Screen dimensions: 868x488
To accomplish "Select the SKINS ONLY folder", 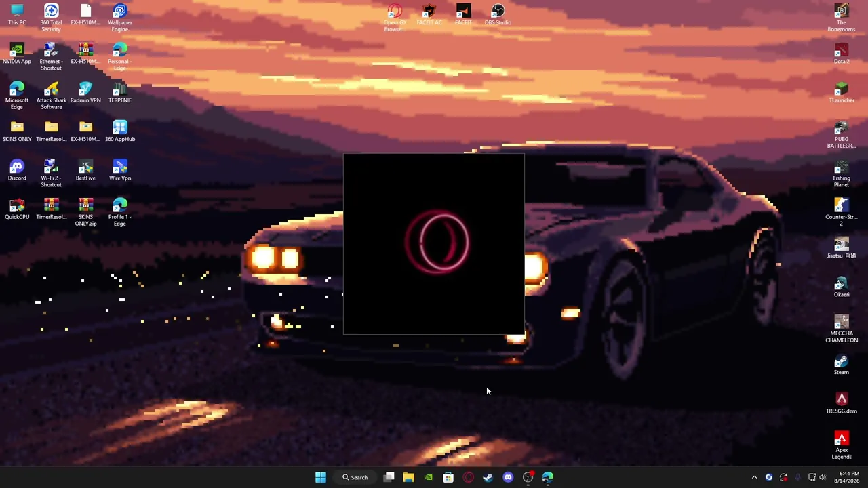I will pos(17,131).
